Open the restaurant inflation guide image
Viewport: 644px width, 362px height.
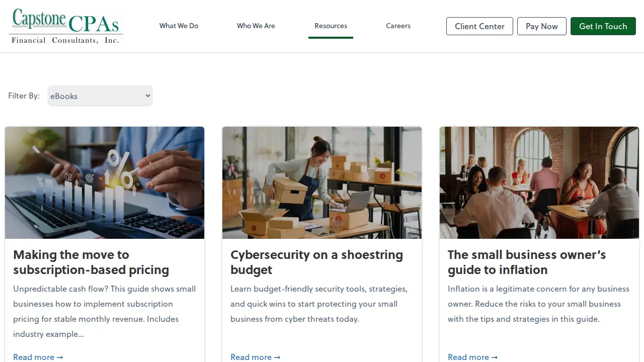tap(539, 183)
